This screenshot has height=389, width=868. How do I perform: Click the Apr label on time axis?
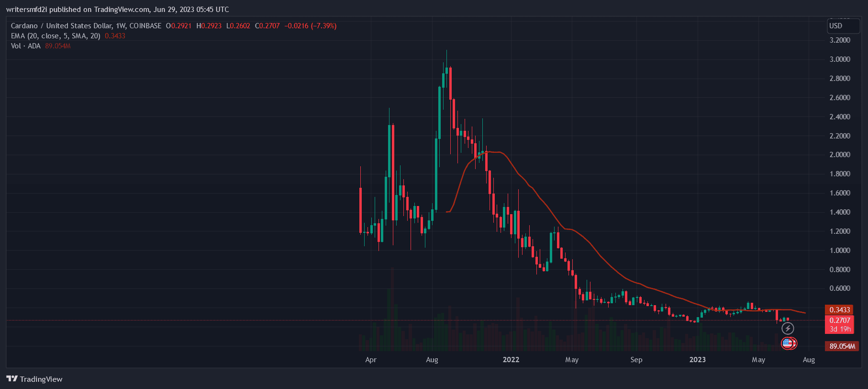pyautogui.click(x=370, y=360)
